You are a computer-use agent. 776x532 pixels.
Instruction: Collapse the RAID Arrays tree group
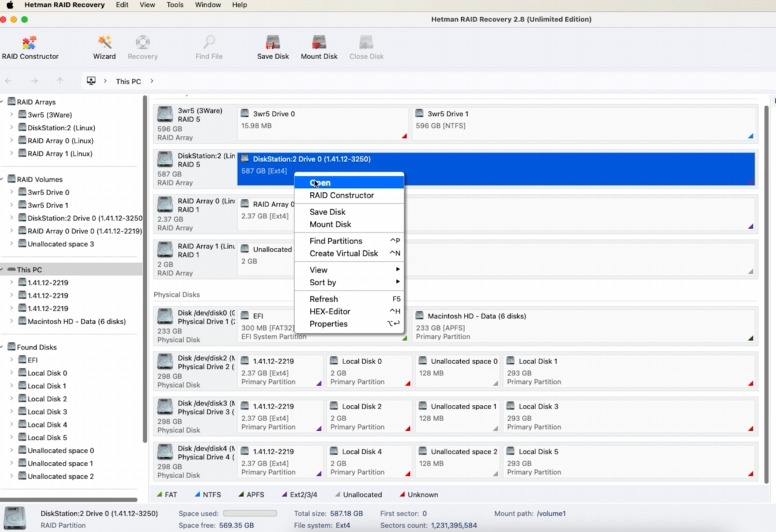(2, 102)
